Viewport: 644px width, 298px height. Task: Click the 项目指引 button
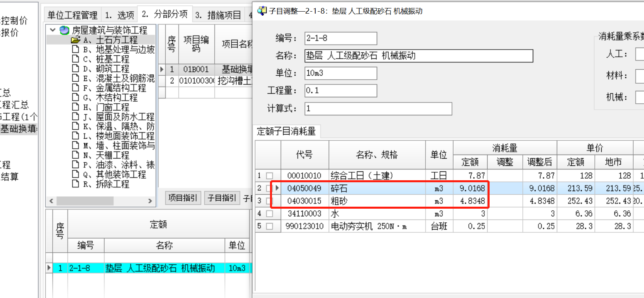[182, 198]
